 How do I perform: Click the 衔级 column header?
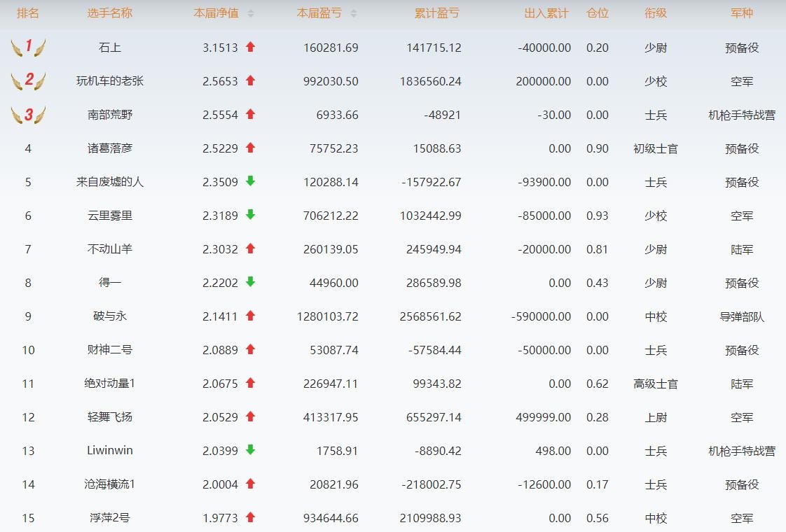pos(656,13)
